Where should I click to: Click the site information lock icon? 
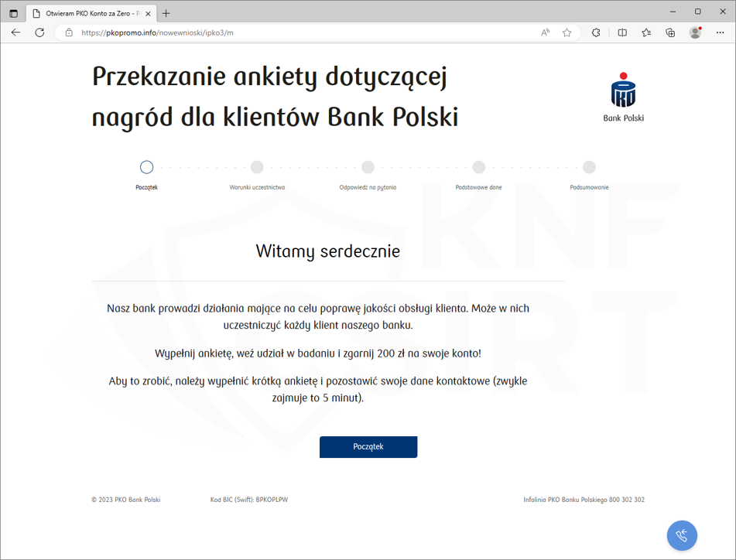pyautogui.click(x=69, y=32)
